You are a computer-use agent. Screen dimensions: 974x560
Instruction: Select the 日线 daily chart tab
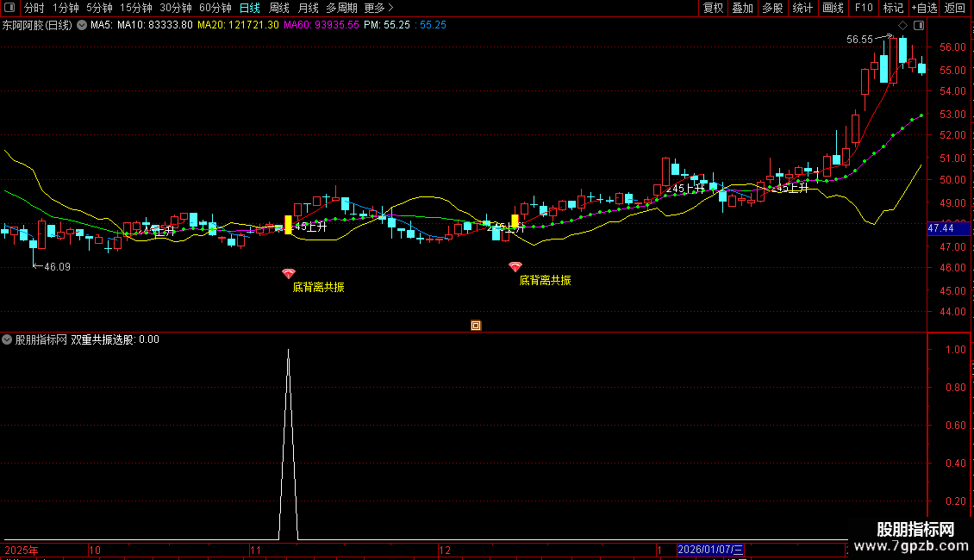click(x=250, y=8)
